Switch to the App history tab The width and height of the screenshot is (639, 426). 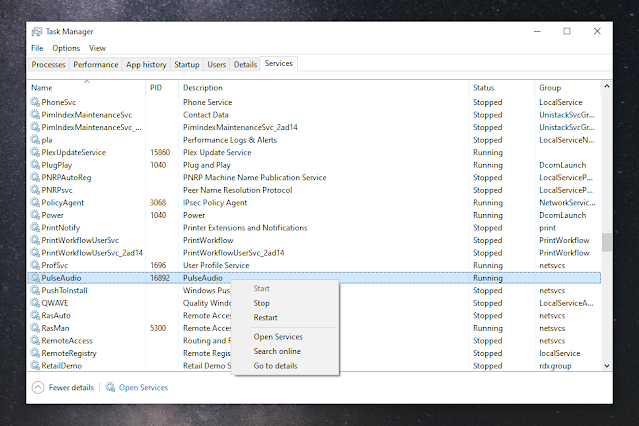pos(146,64)
